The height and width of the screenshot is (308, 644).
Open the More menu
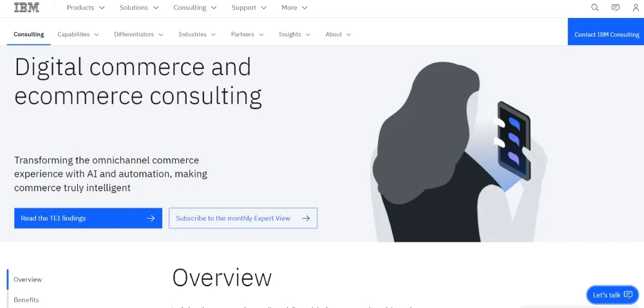(294, 8)
